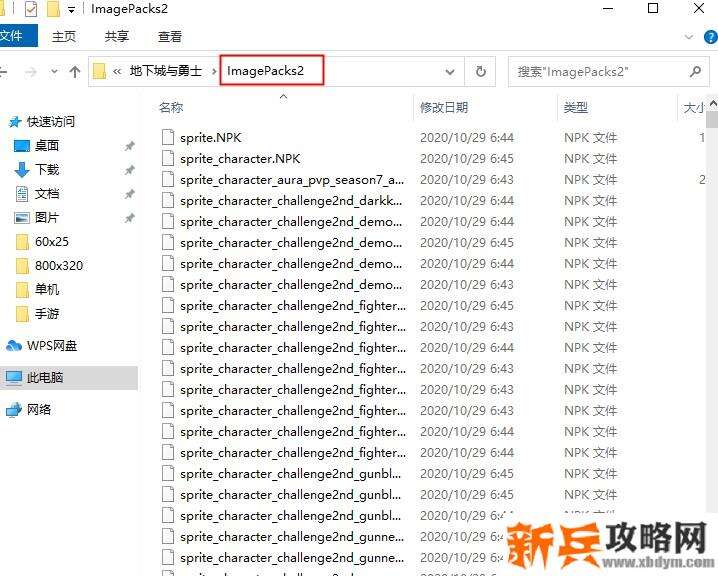Select the sprite_character_challenge2nd_darkk file

coord(291,201)
